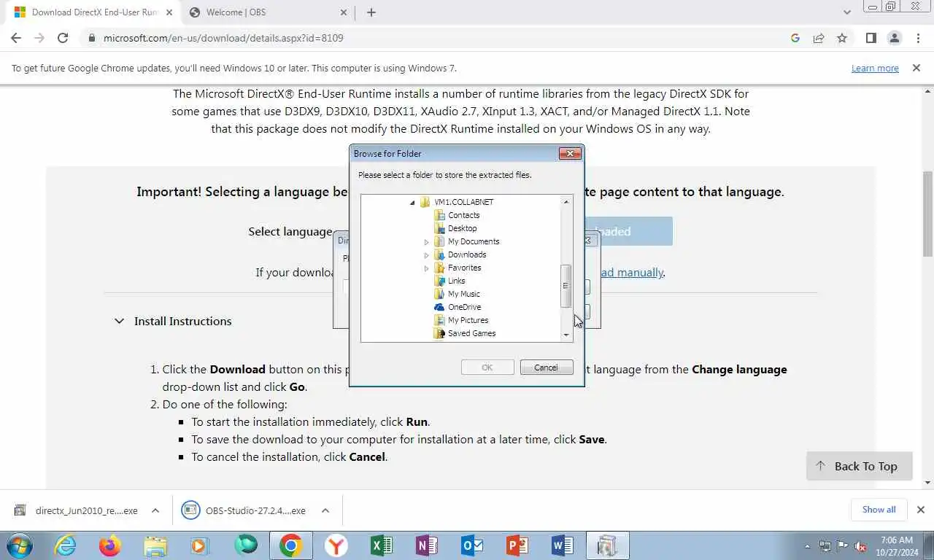Select Favorites folder in tree
This screenshot has height=560, width=934.
click(x=464, y=268)
